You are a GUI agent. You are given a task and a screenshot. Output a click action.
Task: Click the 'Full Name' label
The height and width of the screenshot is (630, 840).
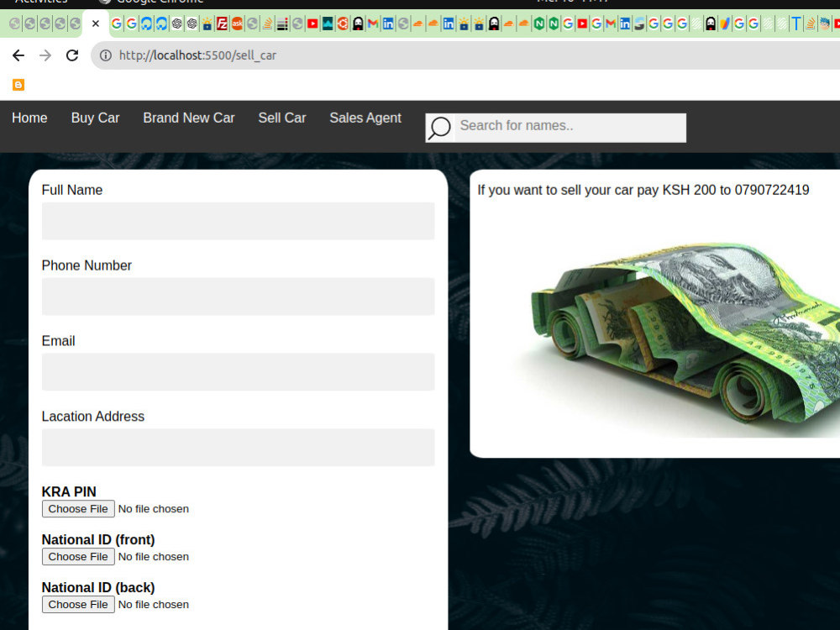pyautogui.click(x=71, y=190)
